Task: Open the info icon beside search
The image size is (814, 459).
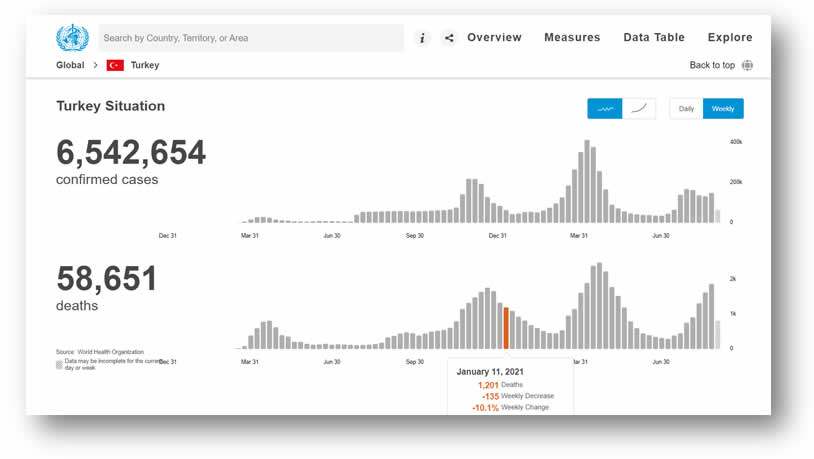Action: coord(422,38)
